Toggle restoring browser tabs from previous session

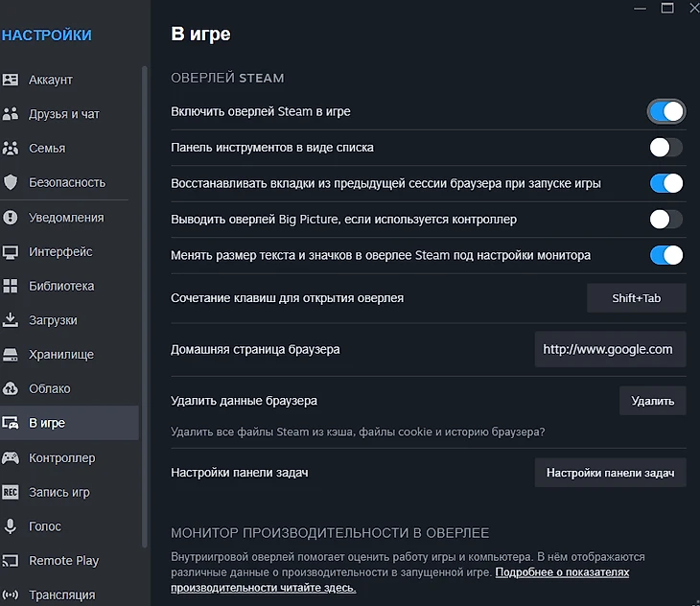(x=665, y=183)
